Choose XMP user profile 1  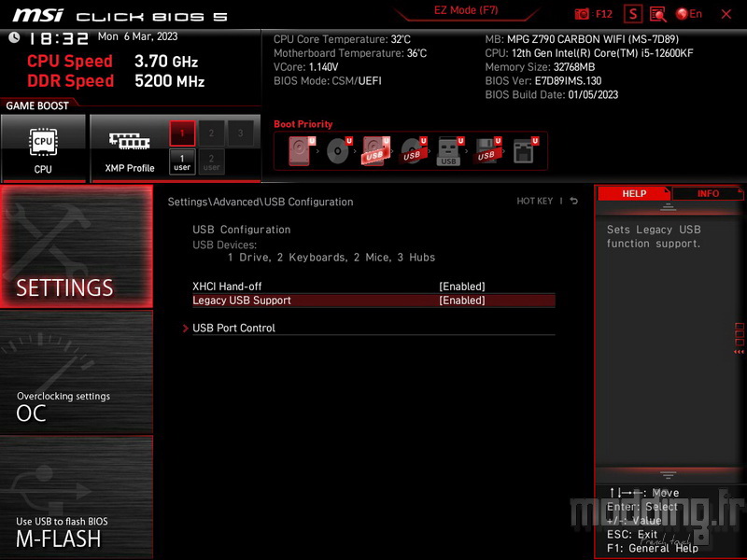click(x=182, y=161)
